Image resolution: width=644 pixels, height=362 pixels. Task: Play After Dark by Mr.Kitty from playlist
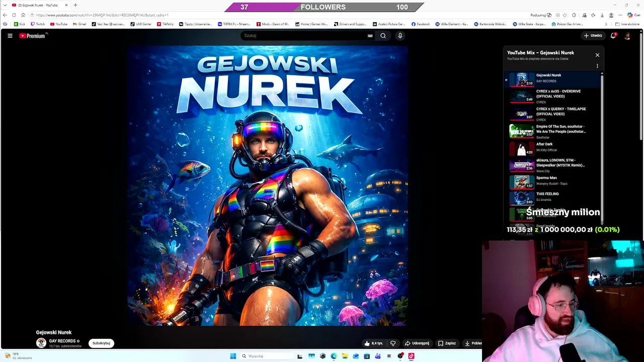pyautogui.click(x=553, y=148)
